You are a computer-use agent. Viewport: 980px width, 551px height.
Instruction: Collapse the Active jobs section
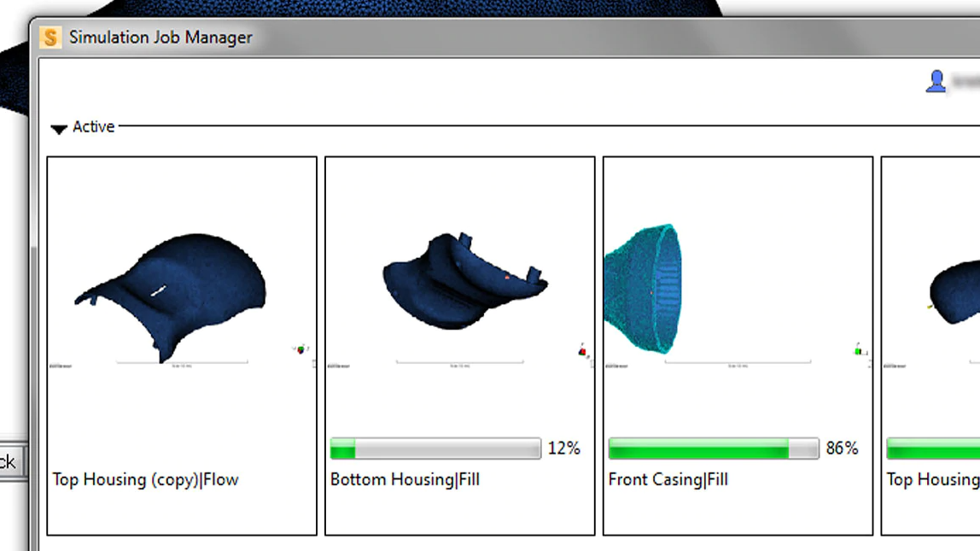pos(59,129)
